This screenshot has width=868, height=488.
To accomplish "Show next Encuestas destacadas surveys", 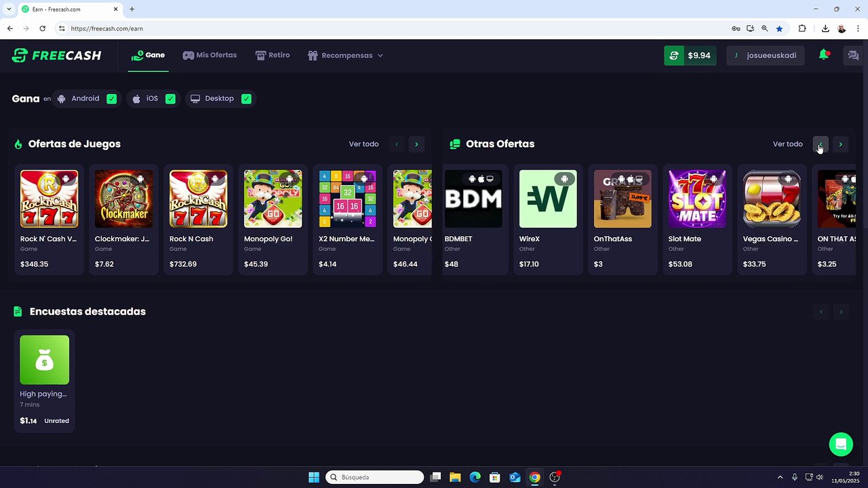I will click(x=840, y=312).
